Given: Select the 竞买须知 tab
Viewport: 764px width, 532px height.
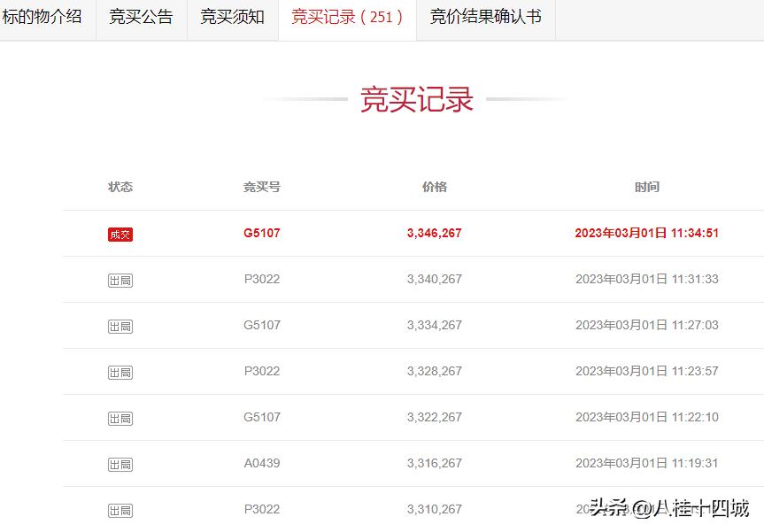Looking at the screenshot, I should coord(232,18).
